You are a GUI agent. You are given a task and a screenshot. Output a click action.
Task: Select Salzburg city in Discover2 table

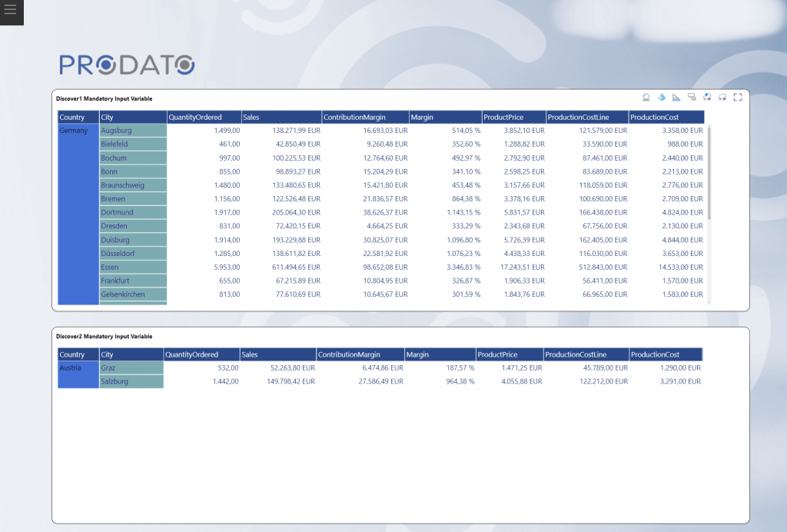[x=131, y=381]
